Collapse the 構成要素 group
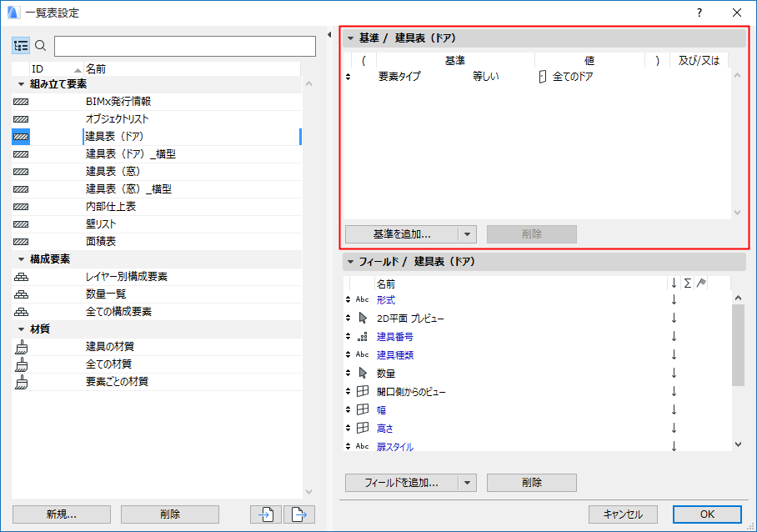This screenshot has width=757, height=532. 21,259
